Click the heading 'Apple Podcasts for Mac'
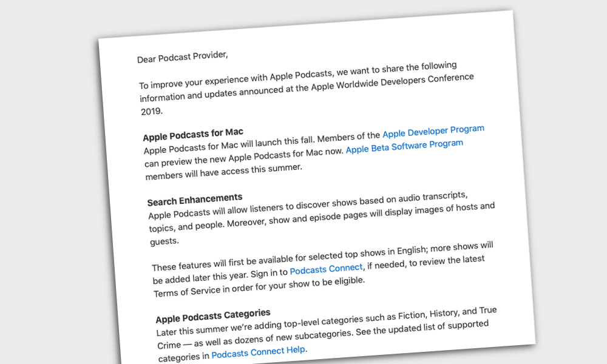The height and width of the screenshot is (364, 607). coord(193,135)
